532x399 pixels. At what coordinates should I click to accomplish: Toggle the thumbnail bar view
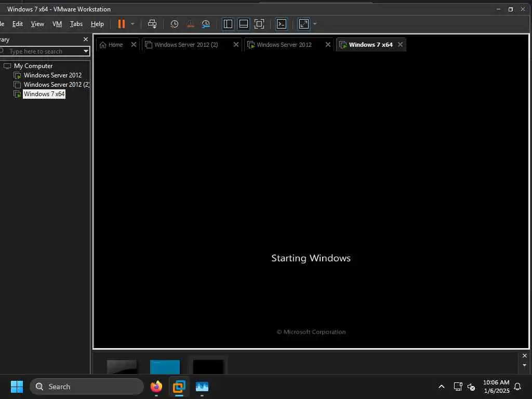[x=244, y=24]
